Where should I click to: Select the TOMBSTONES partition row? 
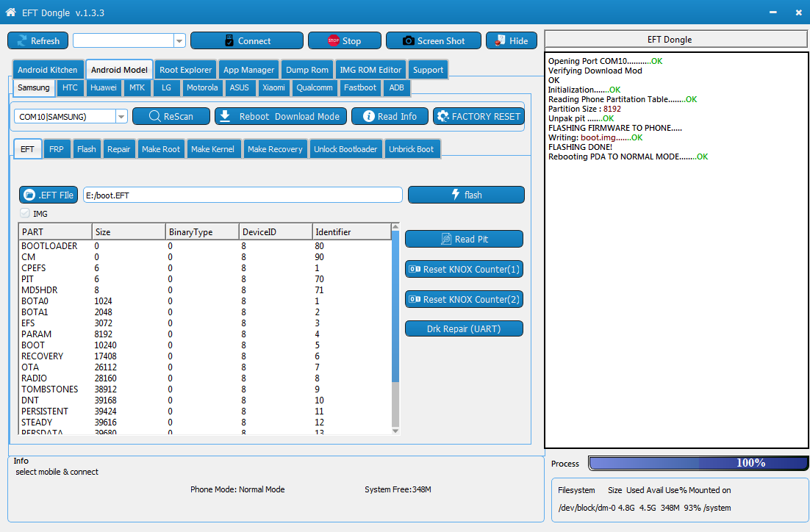[x=205, y=389]
